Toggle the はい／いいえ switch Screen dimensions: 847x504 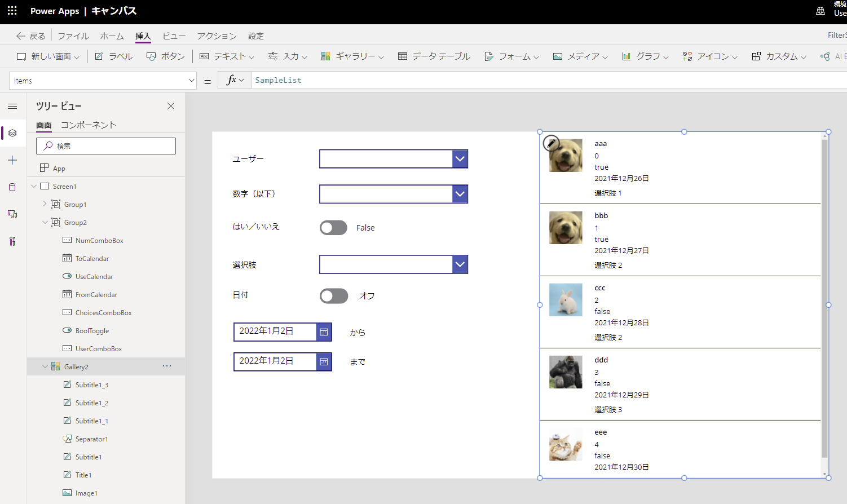[x=333, y=227]
